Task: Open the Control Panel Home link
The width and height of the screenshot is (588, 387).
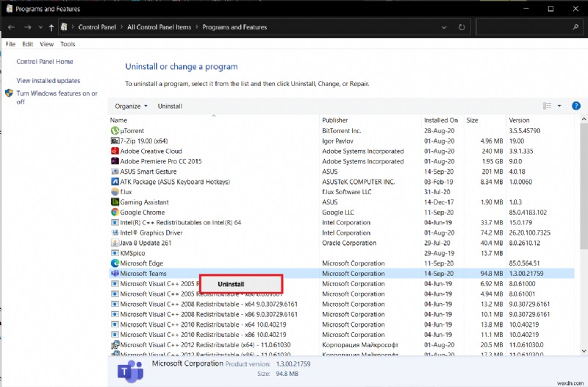Action: coord(45,62)
